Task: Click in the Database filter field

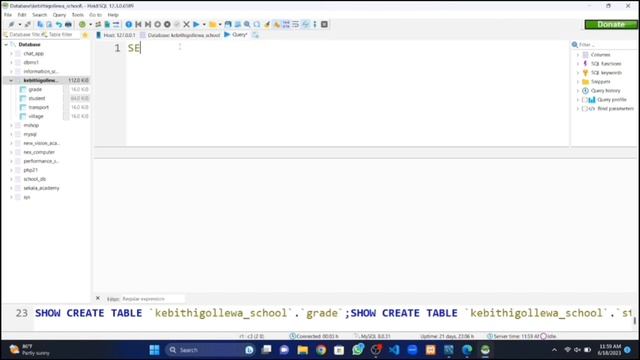Action: coord(21,35)
